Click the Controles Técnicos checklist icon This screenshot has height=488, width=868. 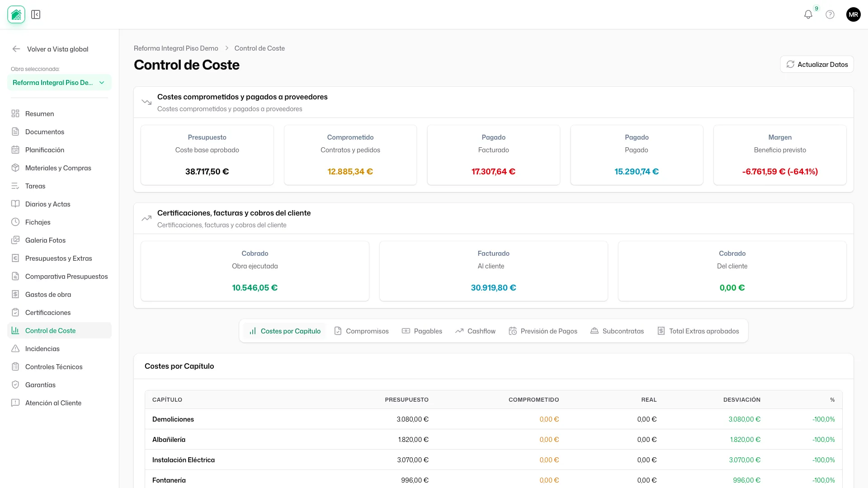[x=15, y=366]
